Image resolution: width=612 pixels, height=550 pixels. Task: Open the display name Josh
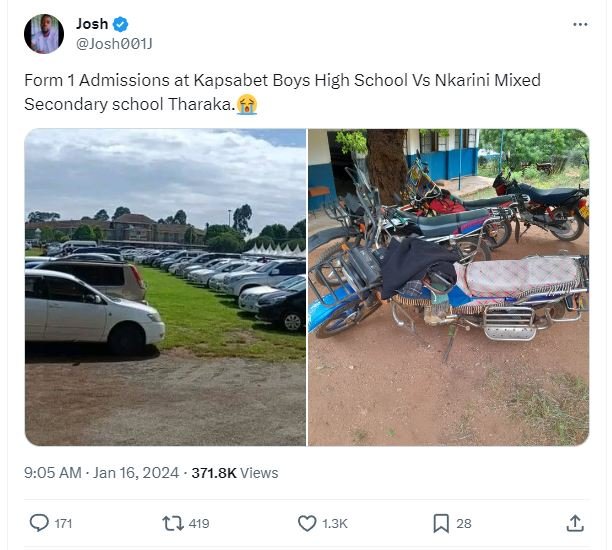tap(92, 24)
